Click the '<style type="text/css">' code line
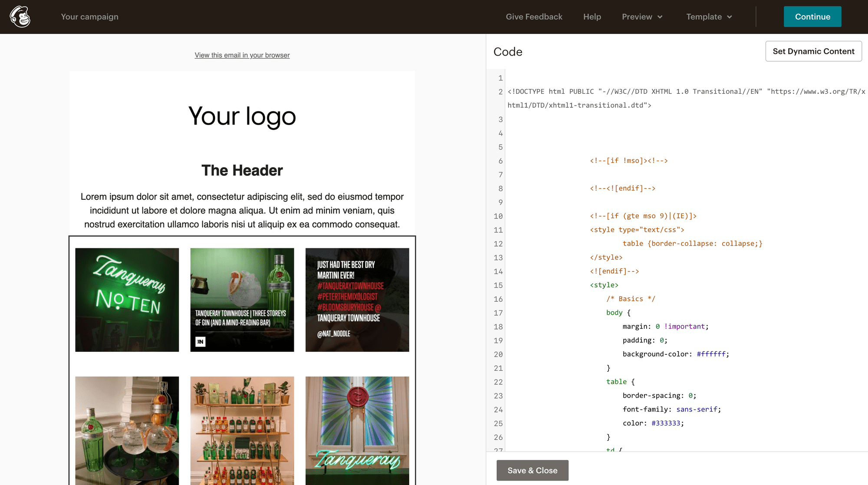This screenshot has width=868, height=485. click(637, 230)
